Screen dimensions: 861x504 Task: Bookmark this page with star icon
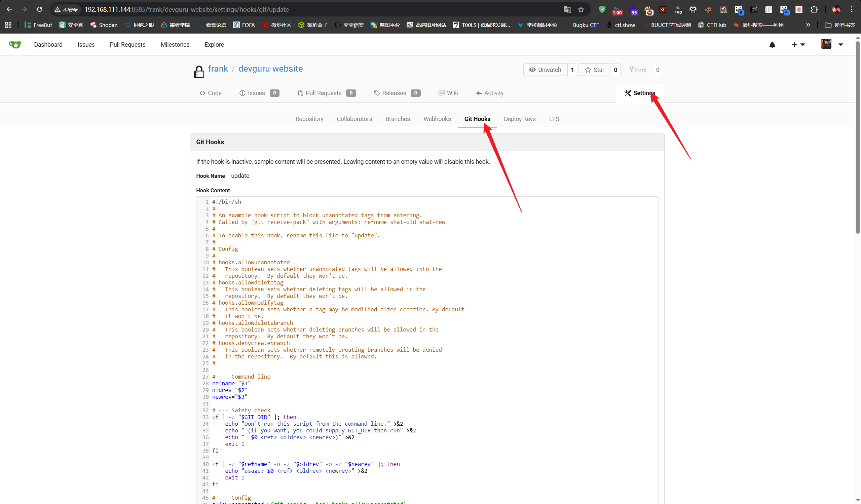[581, 9]
